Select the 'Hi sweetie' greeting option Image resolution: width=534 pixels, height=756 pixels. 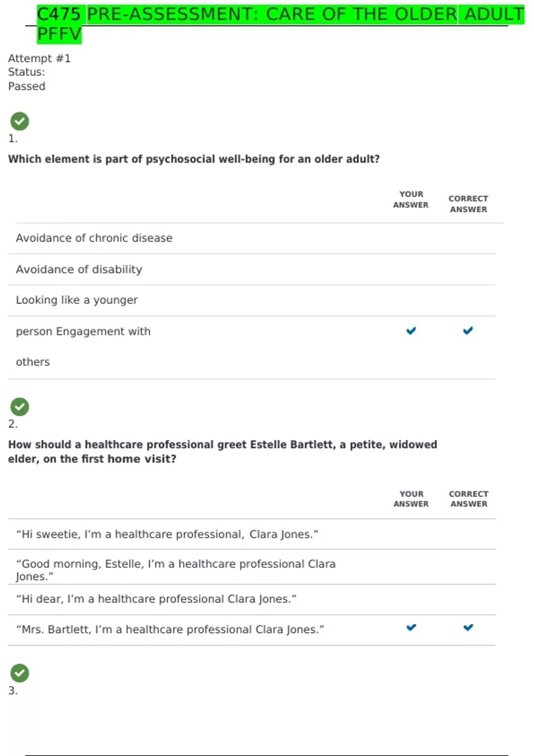[x=167, y=534]
